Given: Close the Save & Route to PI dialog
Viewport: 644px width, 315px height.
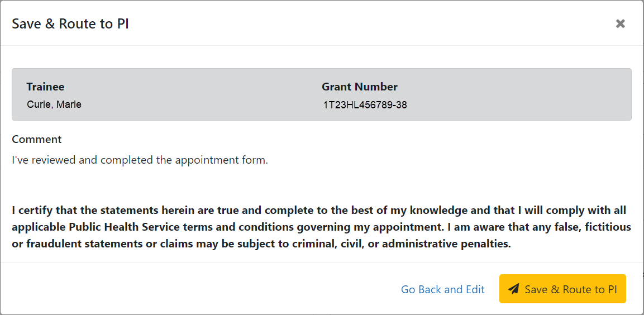Looking at the screenshot, I should (620, 24).
